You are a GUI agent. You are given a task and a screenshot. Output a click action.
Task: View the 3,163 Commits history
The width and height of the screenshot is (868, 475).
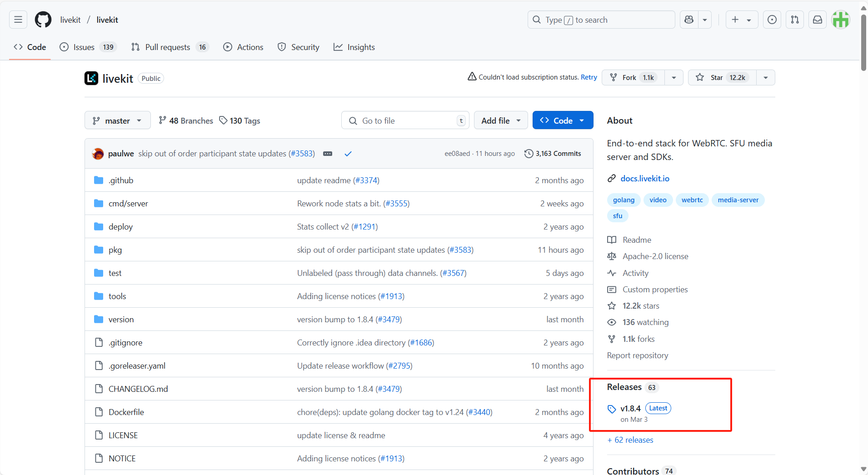(x=553, y=154)
